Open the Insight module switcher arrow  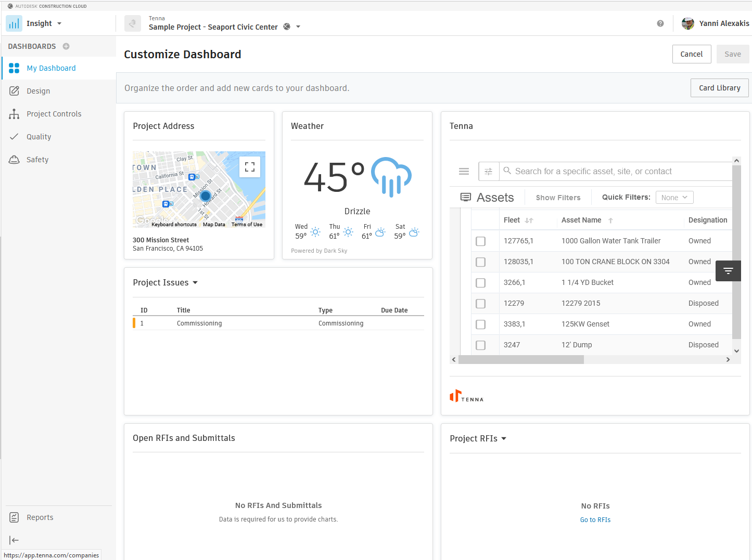[x=59, y=23]
